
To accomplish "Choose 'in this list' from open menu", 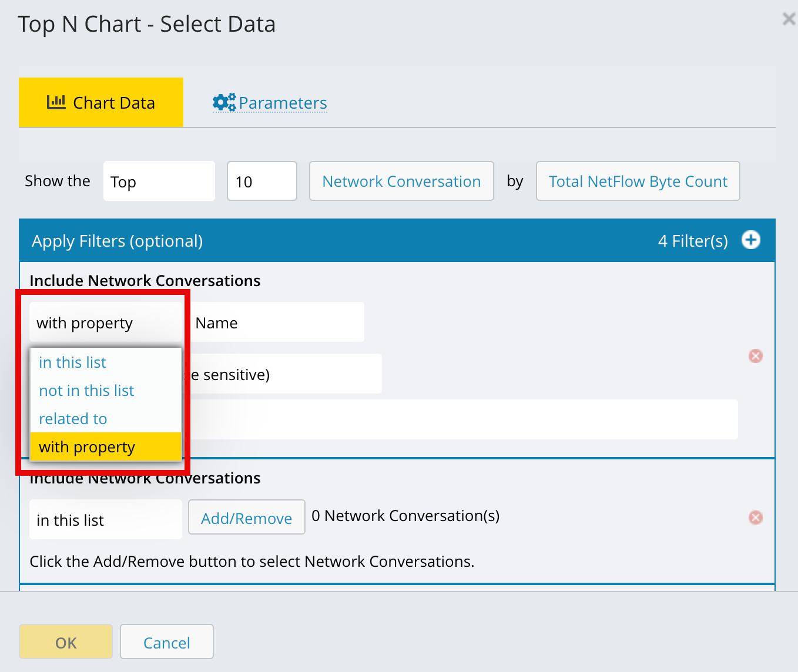I will coord(73,362).
